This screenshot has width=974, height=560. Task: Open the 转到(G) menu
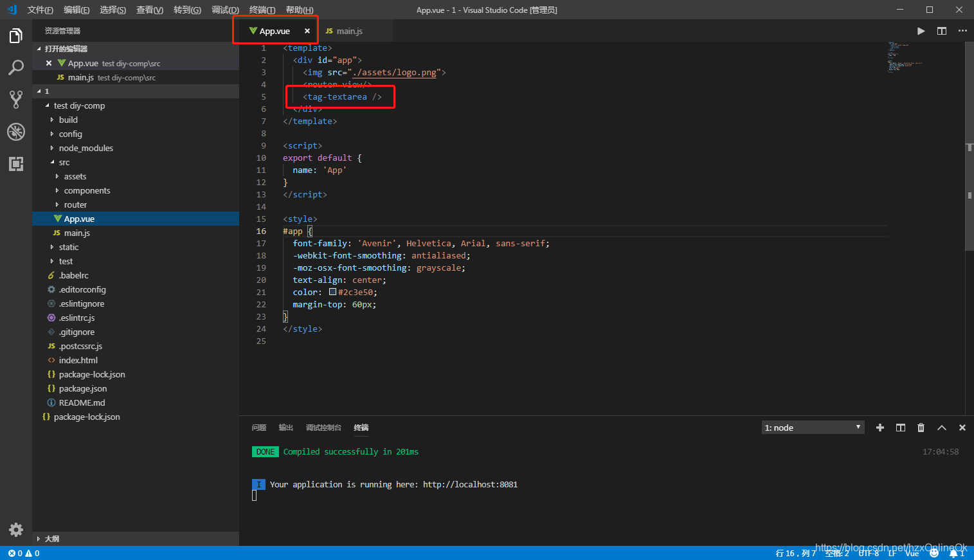pos(187,10)
